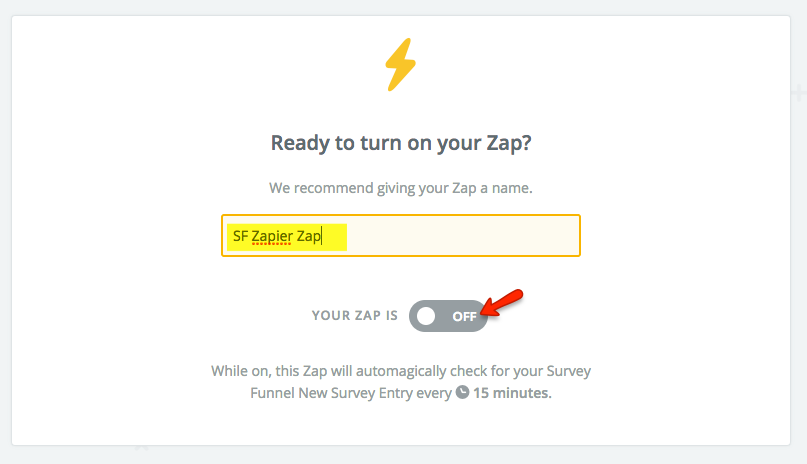The width and height of the screenshot is (807, 464).
Task: Click the "OFF" label inside the switch
Action: point(464,316)
